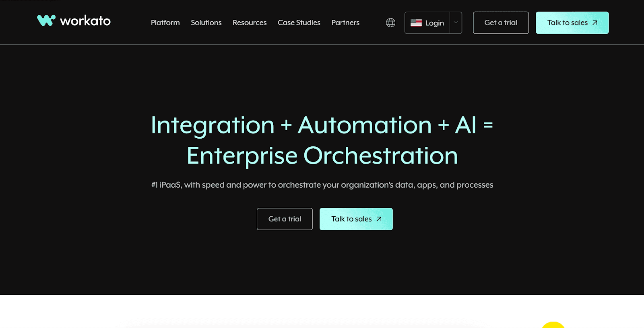Click the #1 iPaaS subtitle text
Image resolution: width=644 pixels, height=328 pixels.
(322, 185)
